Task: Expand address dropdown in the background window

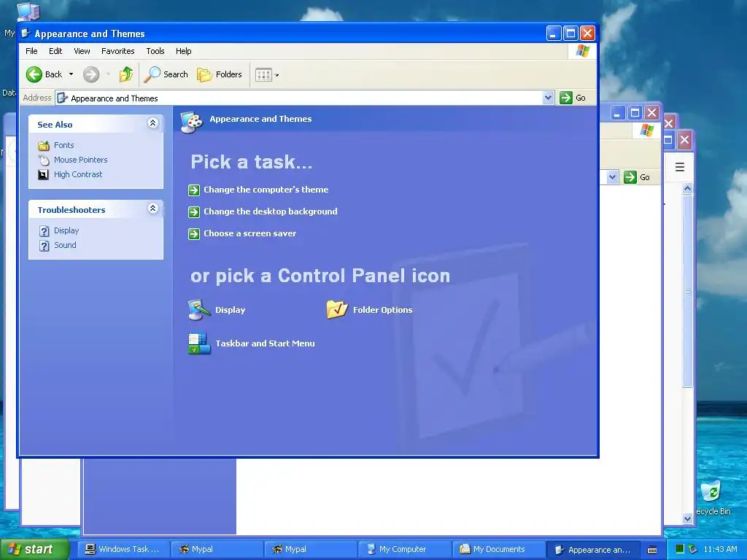Action: (x=613, y=177)
